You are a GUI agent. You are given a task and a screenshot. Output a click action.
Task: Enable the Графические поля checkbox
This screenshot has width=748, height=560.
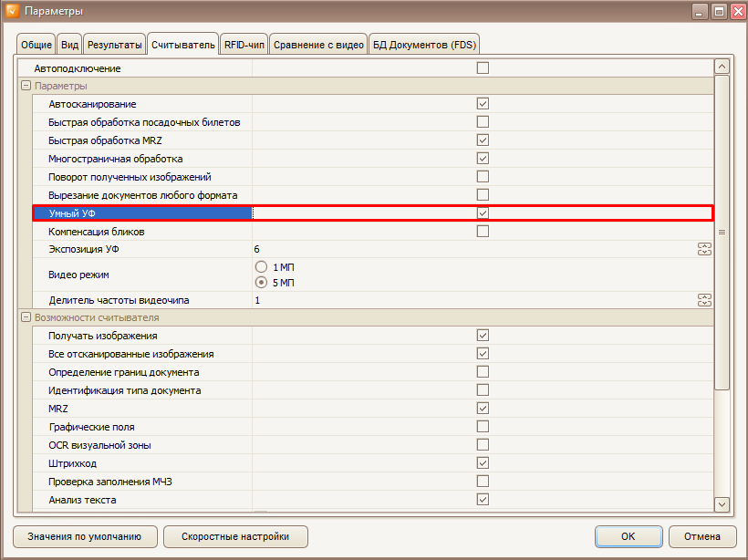click(483, 427)
